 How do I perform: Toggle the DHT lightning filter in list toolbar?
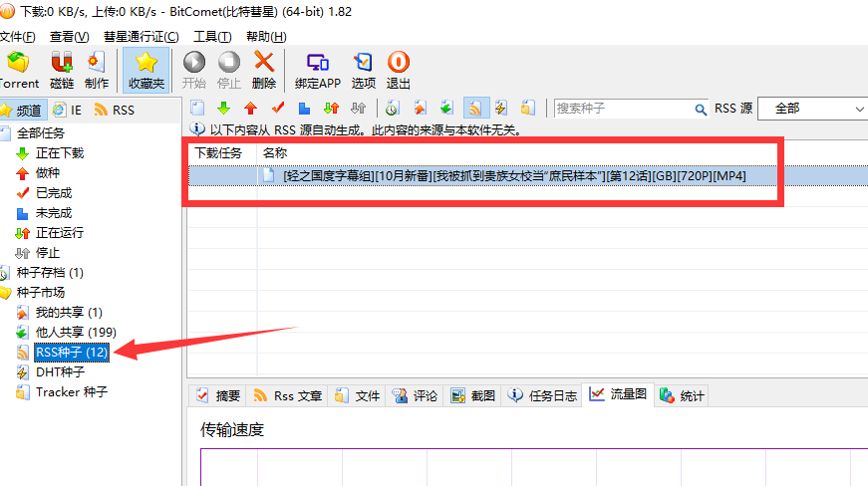click(501, 108)
